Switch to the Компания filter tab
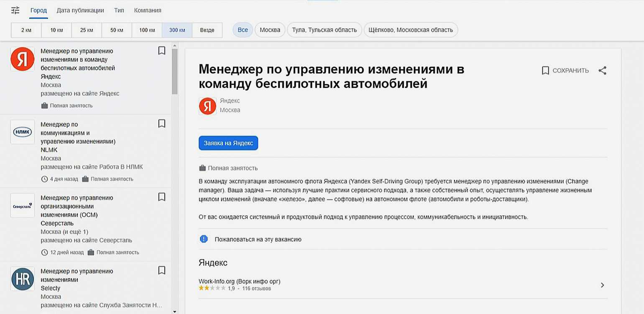The width and height of the screenshot is (644, 314). (148, 10)
